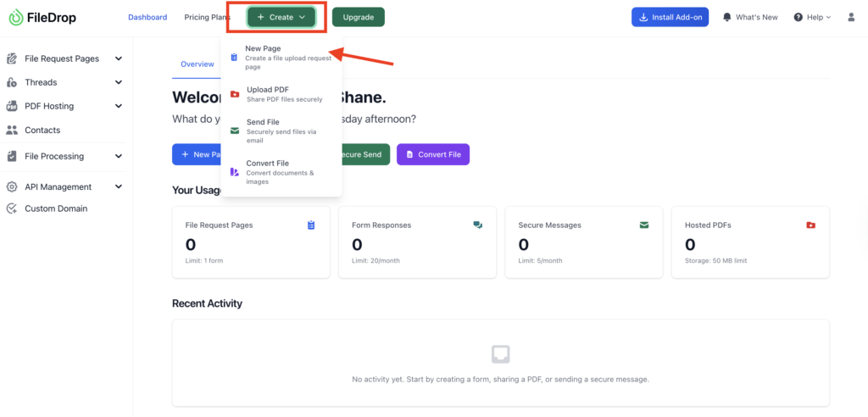The width and height of the screenshot is (868, 417).
Task: Click the purple Convert File button
Action: click(433, 154)
